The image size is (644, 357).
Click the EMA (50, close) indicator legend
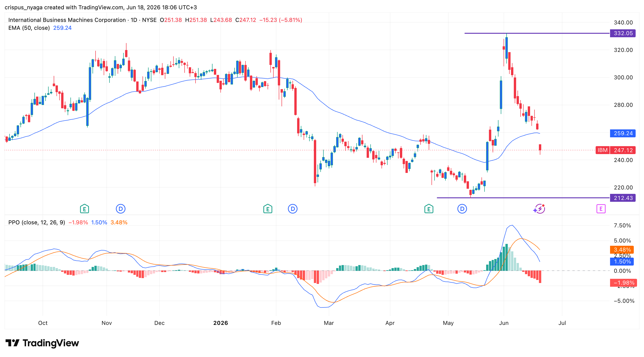pyautogui.click(x=29, y=28)
